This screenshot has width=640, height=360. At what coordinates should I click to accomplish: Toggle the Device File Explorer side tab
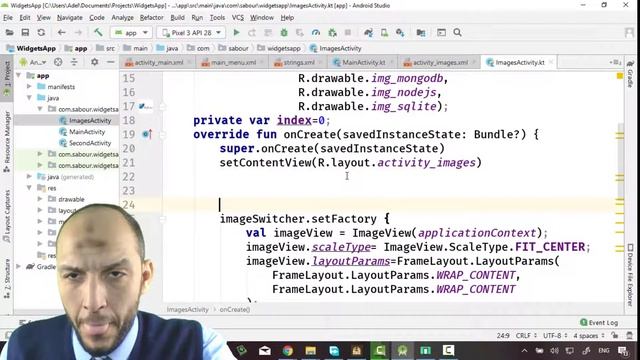[630, 275]
